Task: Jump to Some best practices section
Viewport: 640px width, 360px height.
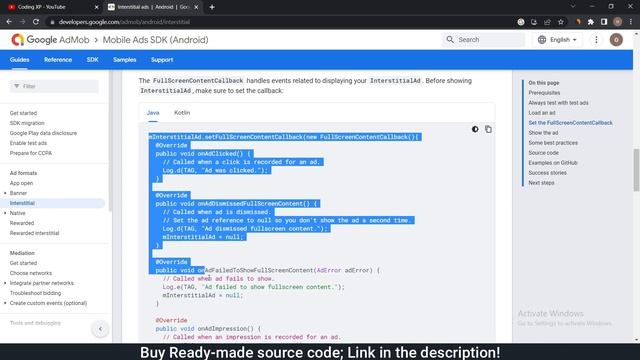Action: pos(553,143)
